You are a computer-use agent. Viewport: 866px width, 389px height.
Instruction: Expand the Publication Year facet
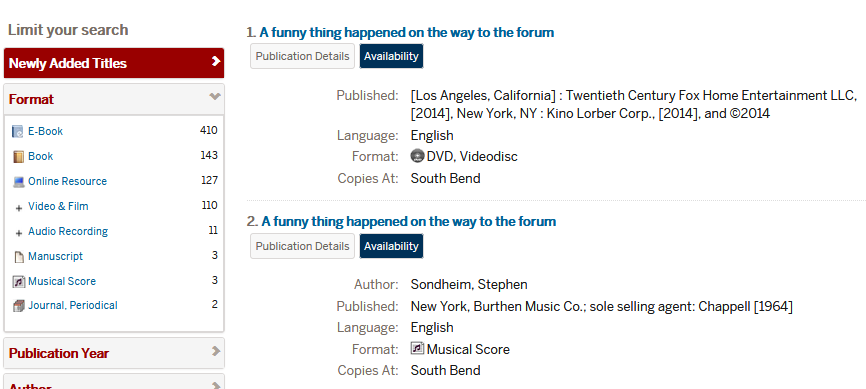point(114,353)
